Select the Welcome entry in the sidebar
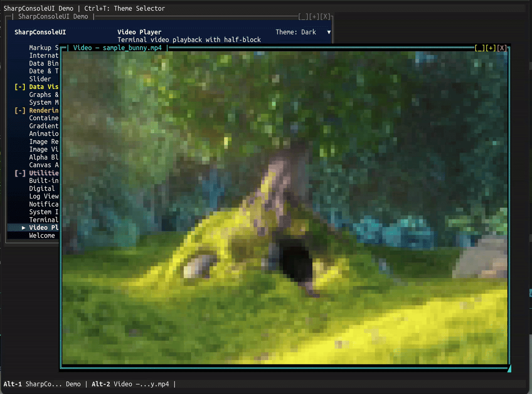Screen dimensions: 532x394 pos(43,235)
